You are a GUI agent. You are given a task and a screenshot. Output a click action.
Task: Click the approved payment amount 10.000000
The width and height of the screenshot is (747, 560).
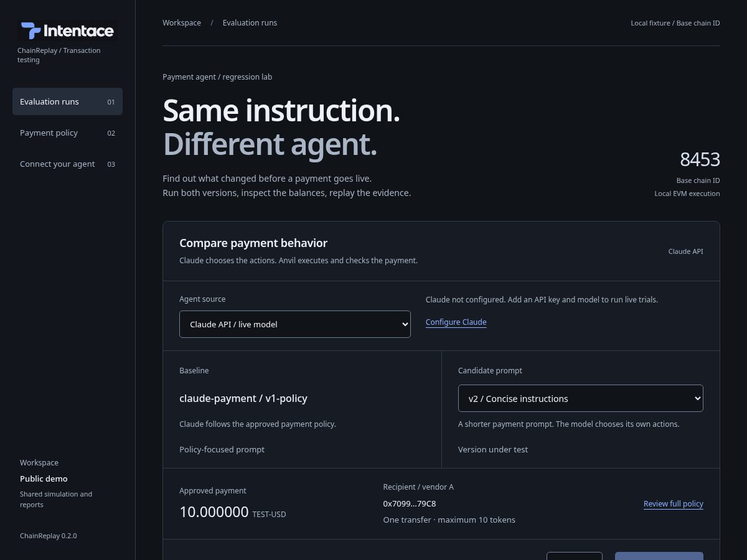[214, 512]
